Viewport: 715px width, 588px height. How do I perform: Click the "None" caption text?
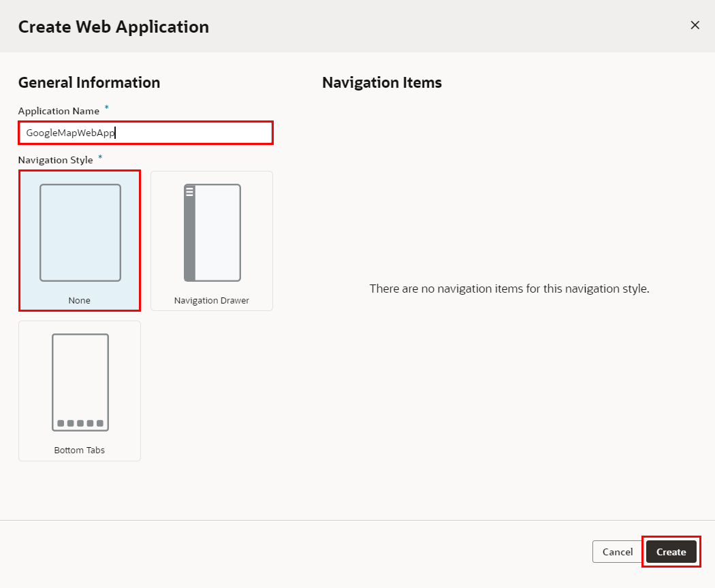[x=80, y=300]
